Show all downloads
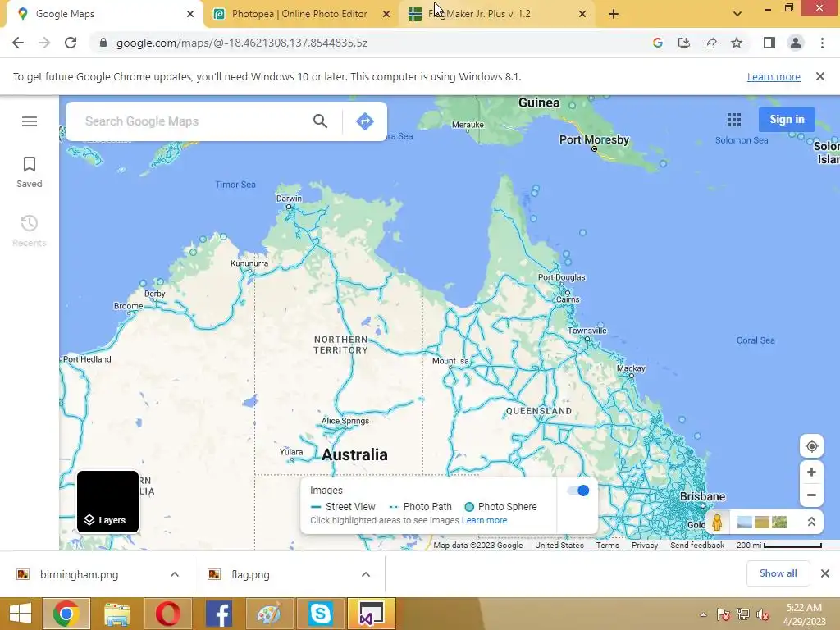840x630 pixels. tap(778, 573)
